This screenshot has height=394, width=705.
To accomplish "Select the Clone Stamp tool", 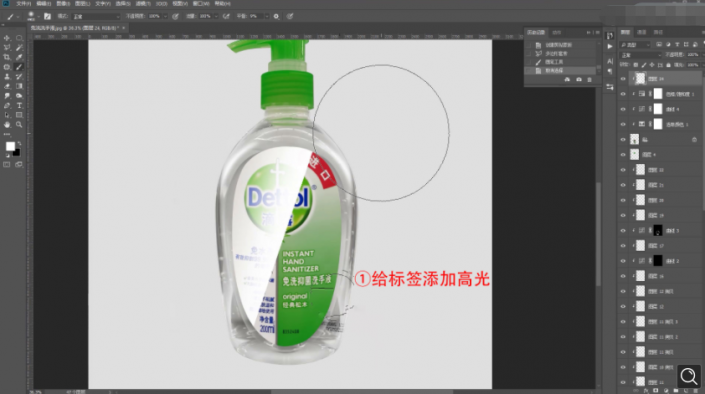I will pos(7,76).
